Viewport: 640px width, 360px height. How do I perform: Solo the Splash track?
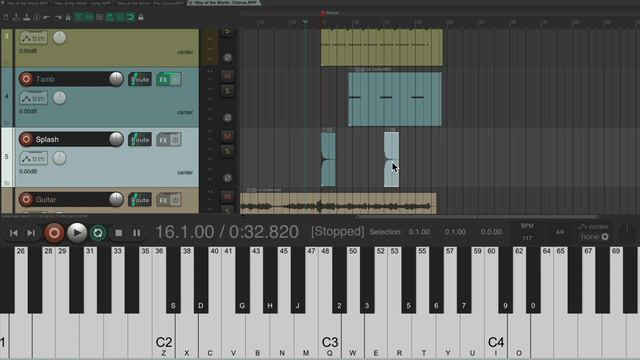click(x=227, y=151)
